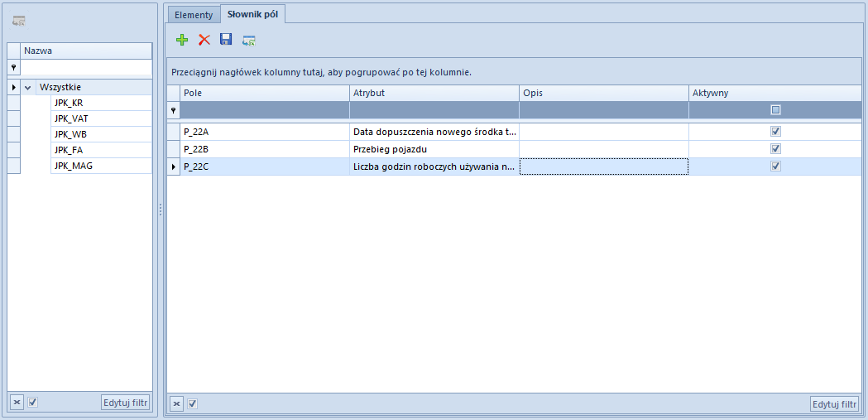This screenshot has width=868, height=420.
Task: Click the refresh icon next to save
Action: (249, 40)
